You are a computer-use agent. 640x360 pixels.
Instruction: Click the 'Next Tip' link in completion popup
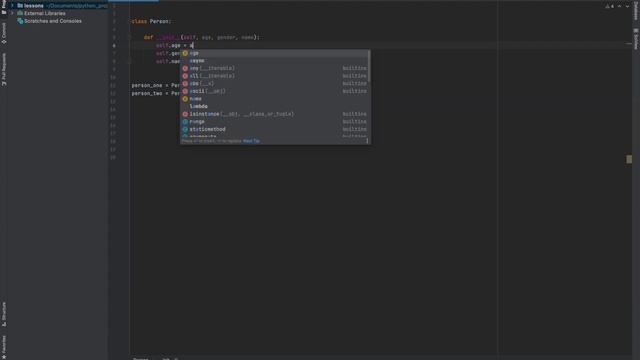pyautogui.click(x=251, y=141)
